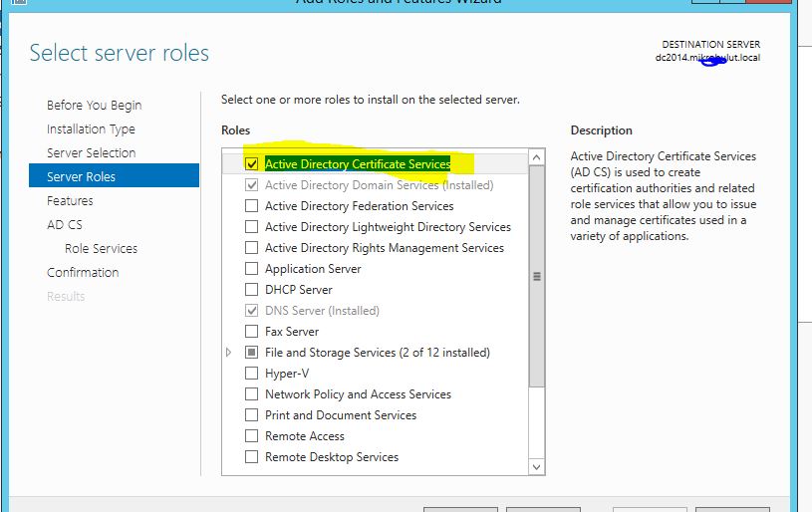Select the Application Server role label

tap(313, 269)
